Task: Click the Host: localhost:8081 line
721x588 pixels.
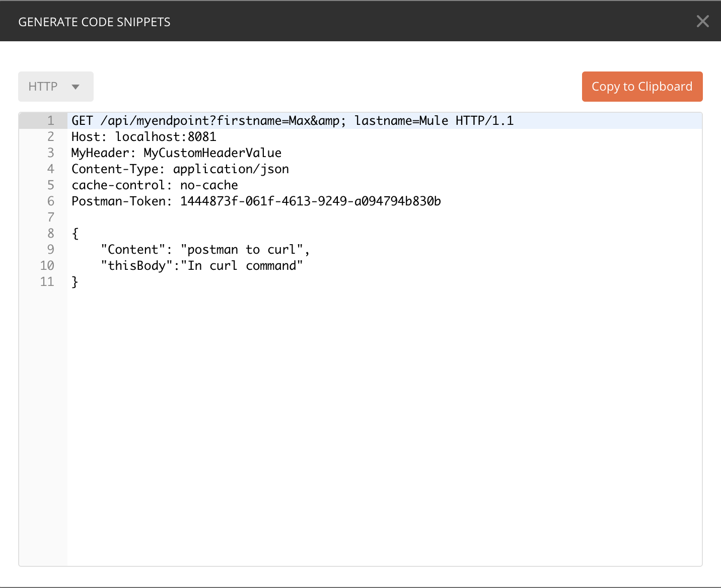Action: pyautogui.click(x=144, y=136)
